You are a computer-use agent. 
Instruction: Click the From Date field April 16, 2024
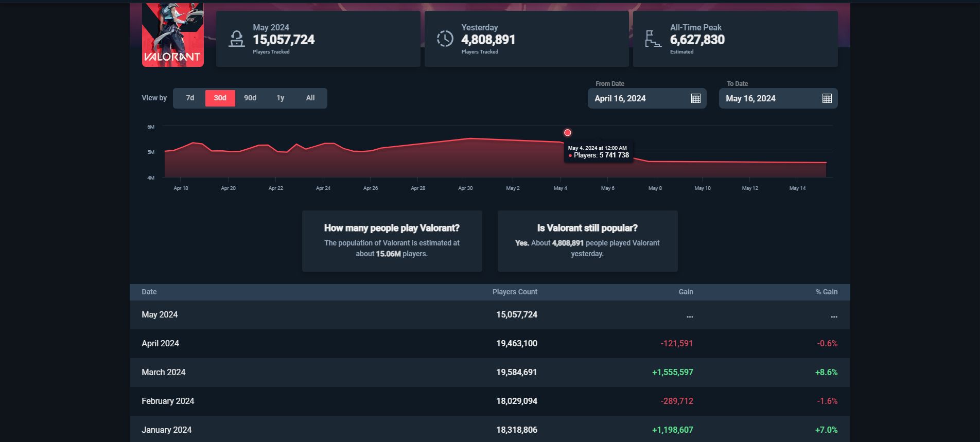point(647,98)
